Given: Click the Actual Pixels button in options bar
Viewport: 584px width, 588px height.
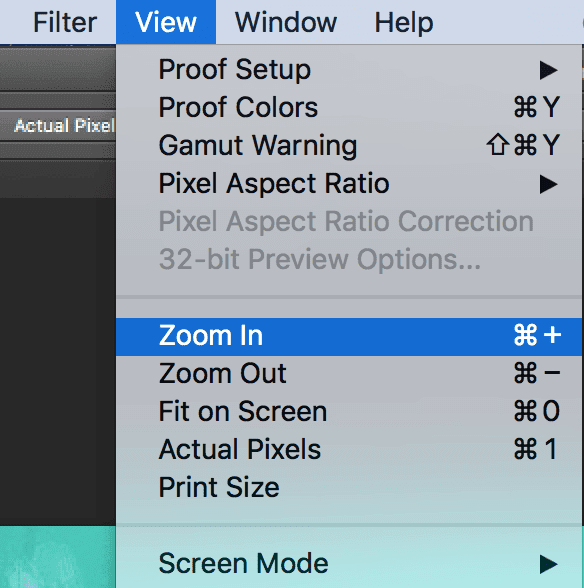Looking at the screenshot, I should point(64,126).
